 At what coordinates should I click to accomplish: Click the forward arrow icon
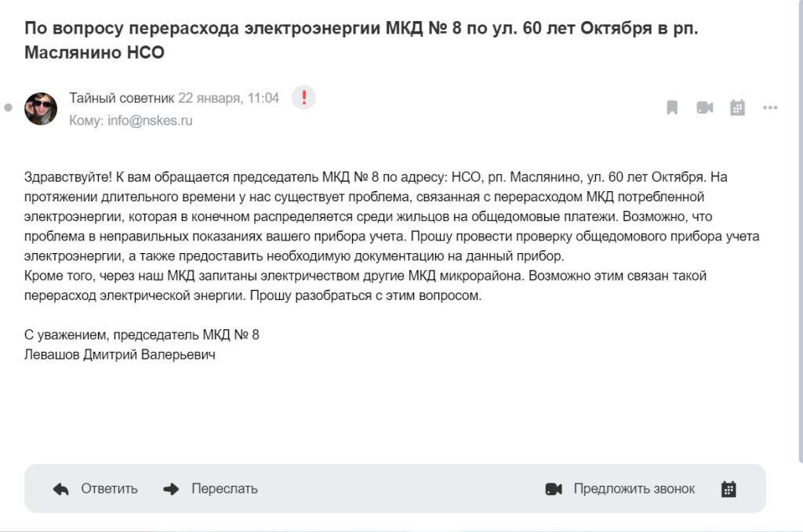tap(171, 489)
